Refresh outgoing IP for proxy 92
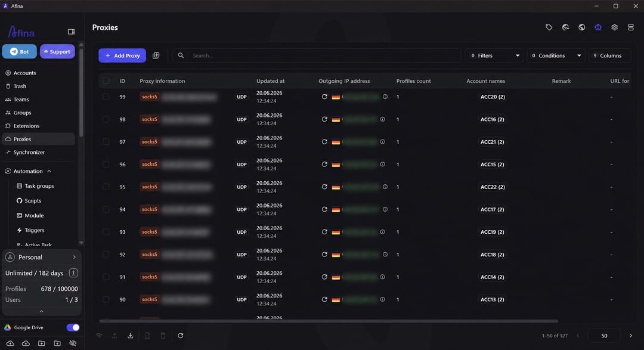This screenshot has height=350, width=644. (324, 254)
